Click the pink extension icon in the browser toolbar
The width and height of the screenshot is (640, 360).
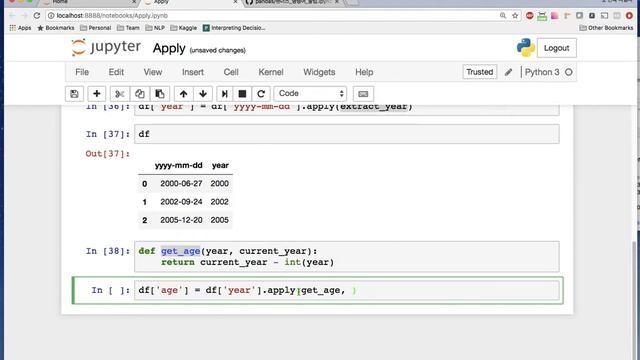[x=554, y=16]
